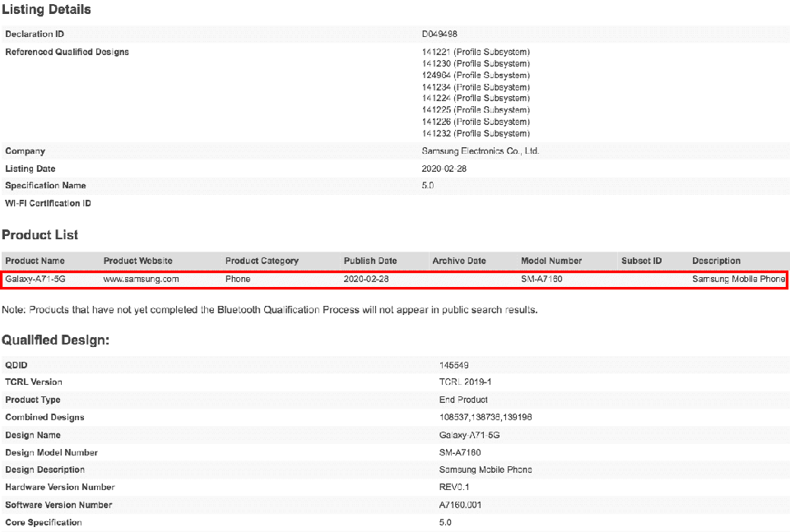Click the QDID value 145549

click(454, 365)
